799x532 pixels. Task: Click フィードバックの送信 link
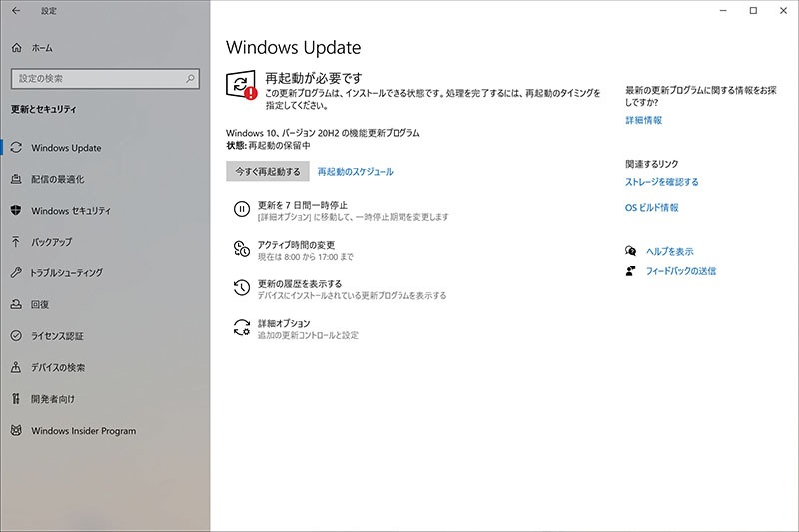pyautogui.click(x=681, y=271)
